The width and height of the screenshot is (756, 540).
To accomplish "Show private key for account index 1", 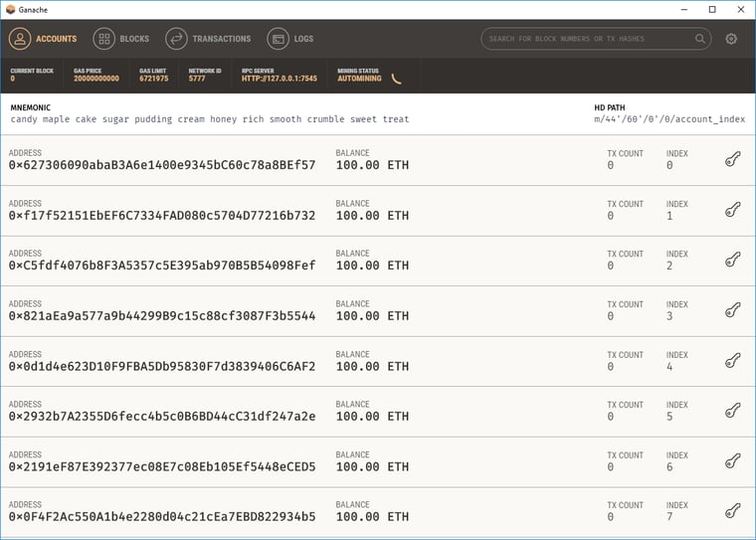I will tap(732, 210).
